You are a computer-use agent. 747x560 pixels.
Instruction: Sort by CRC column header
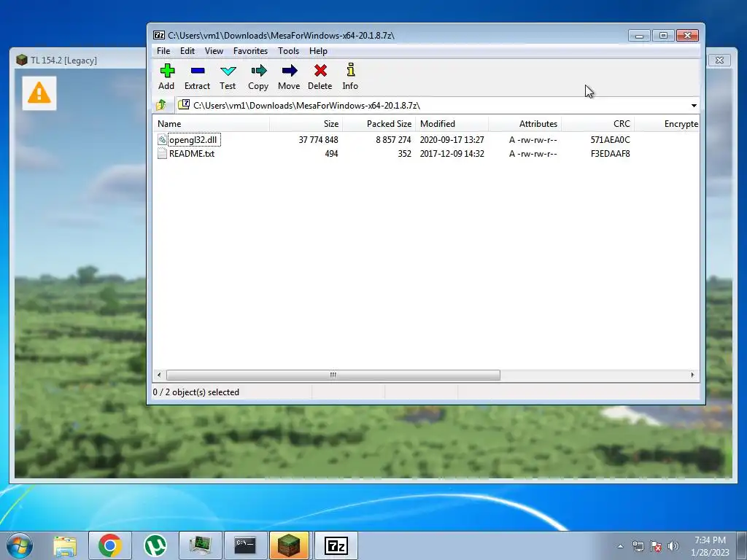click(597, 124)
